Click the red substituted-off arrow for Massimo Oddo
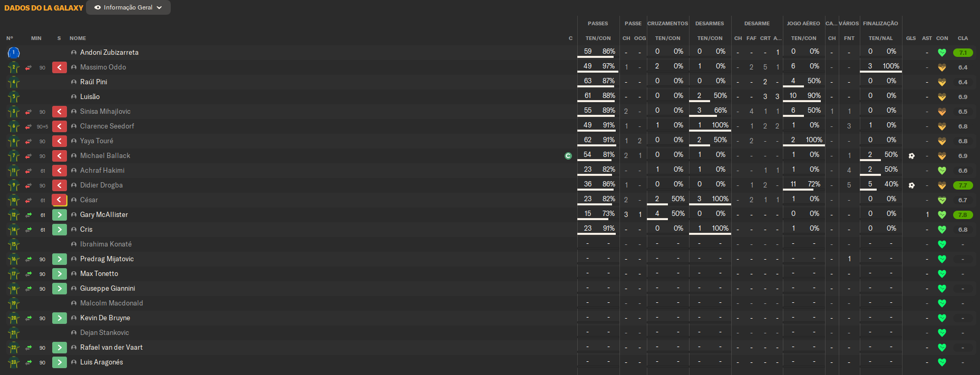 pyautogui.click(x=60, y=67)
